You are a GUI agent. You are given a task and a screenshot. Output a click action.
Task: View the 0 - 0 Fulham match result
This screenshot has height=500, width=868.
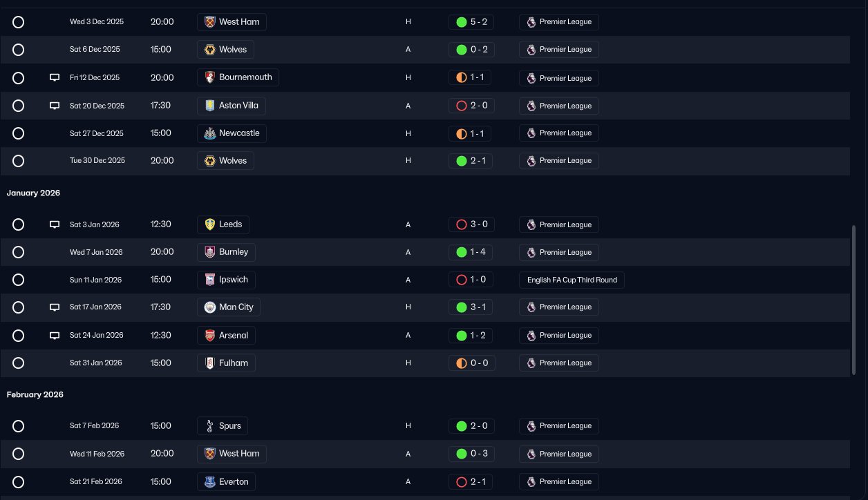pos(471,363)
